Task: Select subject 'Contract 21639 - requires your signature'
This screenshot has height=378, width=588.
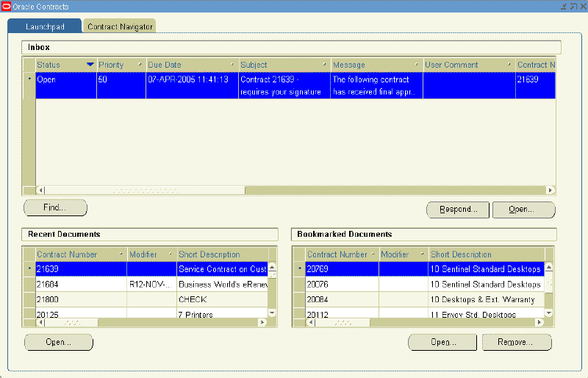Action: (x=284, y=85)
